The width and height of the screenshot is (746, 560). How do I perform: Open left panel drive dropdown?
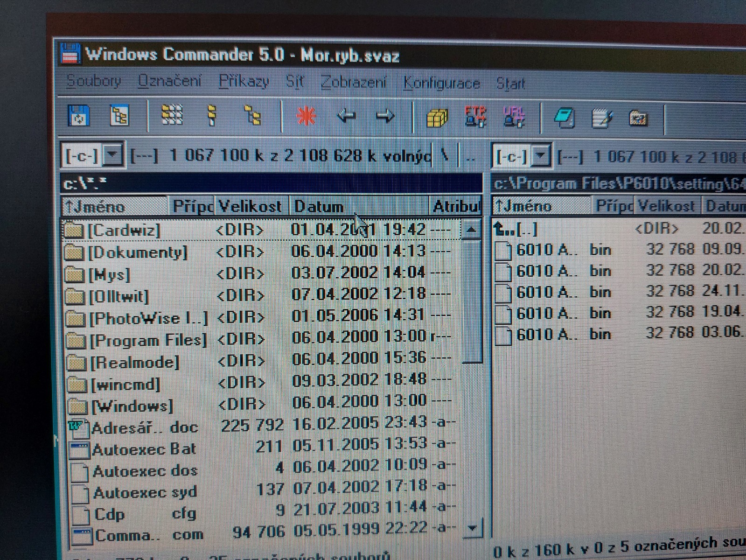112,155
